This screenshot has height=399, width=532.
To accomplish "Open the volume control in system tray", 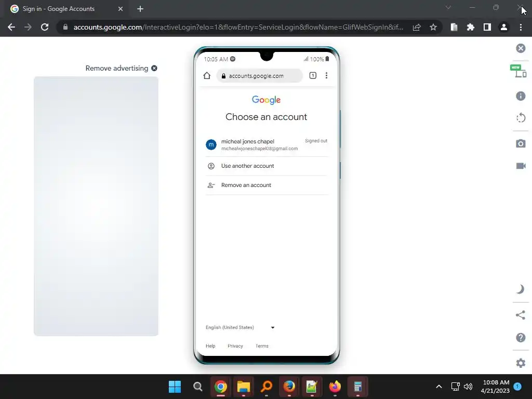I will 468,387.
